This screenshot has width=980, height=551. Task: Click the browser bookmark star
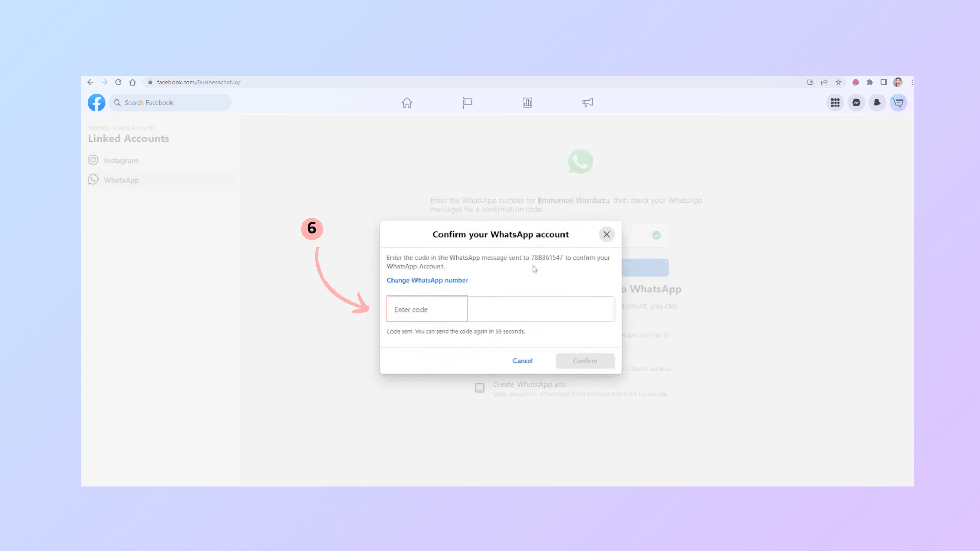click(x=838, y=82)
